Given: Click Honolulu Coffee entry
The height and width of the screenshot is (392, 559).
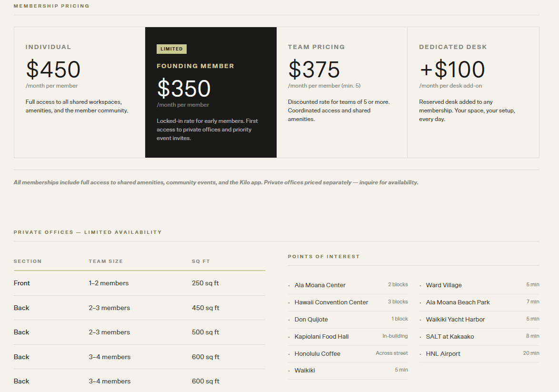Looking at the screenshot, I should point(348,353).
